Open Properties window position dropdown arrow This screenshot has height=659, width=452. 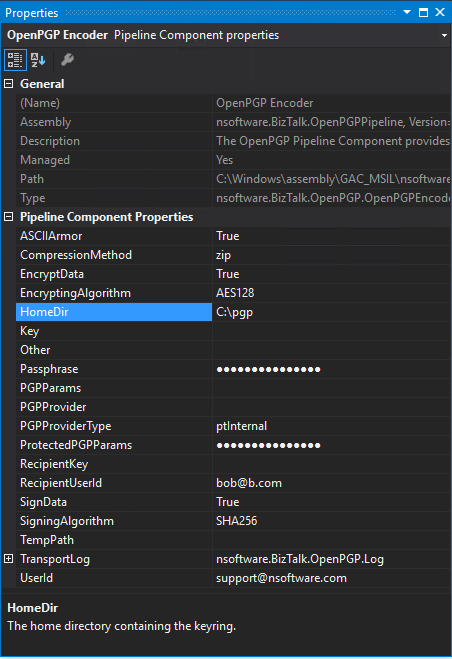click(407, 12)
